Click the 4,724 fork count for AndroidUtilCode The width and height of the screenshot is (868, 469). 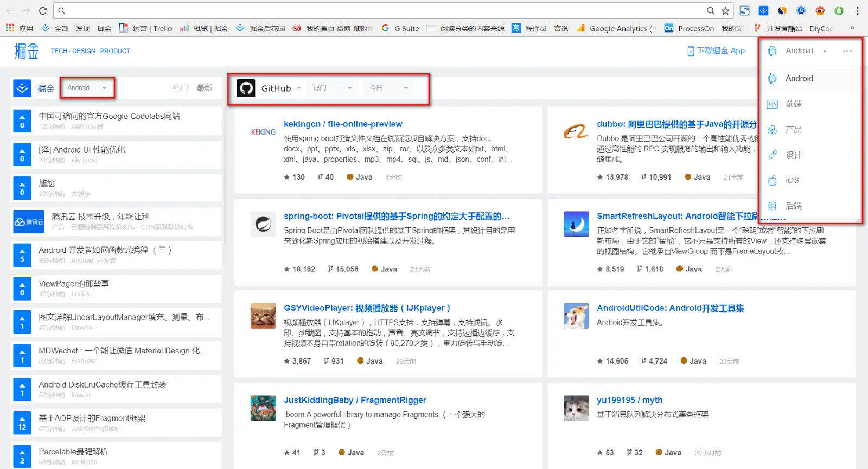coord(654,361)
